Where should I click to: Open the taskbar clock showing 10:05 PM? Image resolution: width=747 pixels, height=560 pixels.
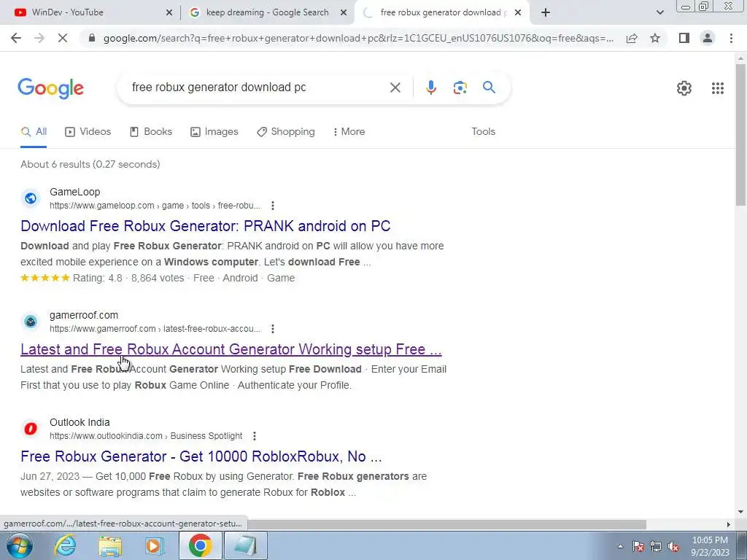click(711, 546)
